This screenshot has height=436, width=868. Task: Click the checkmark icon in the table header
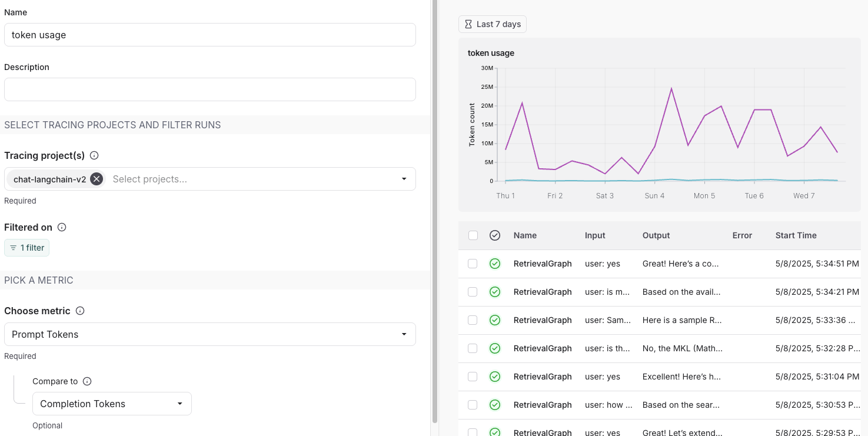coord(494,235)
